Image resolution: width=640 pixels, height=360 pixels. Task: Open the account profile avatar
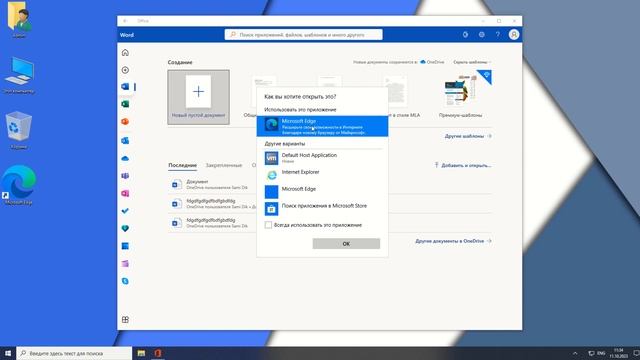[x=514, y=35]
